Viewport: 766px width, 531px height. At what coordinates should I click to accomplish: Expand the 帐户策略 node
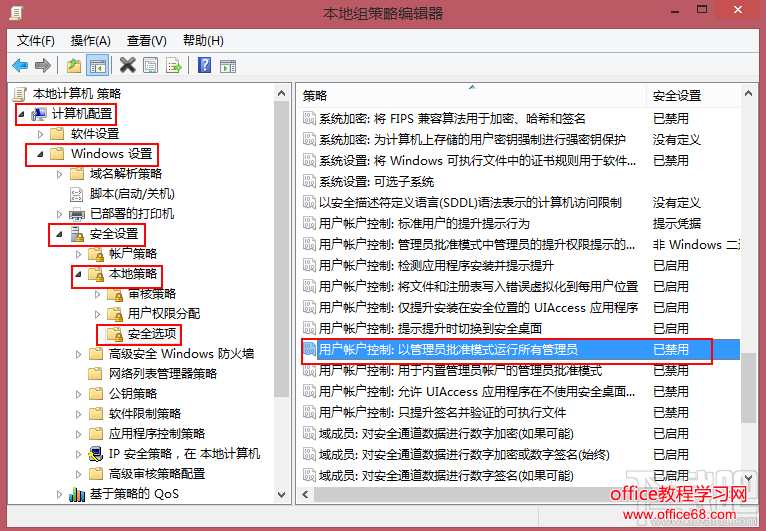(79, 254)
